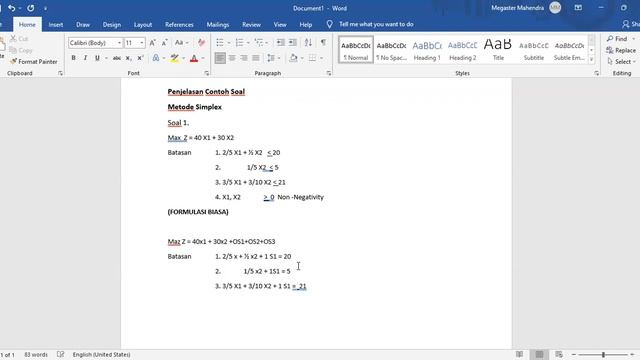The height and width of the screenshot is (360, 640).
Task: Toggle Bold formatting
Action: [73, 58]
